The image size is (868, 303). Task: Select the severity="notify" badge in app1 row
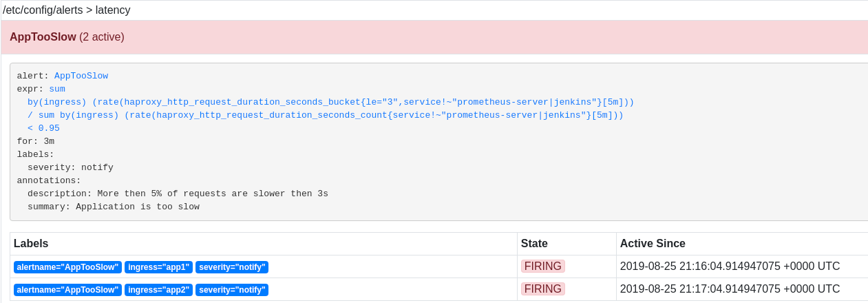[232, 267]
